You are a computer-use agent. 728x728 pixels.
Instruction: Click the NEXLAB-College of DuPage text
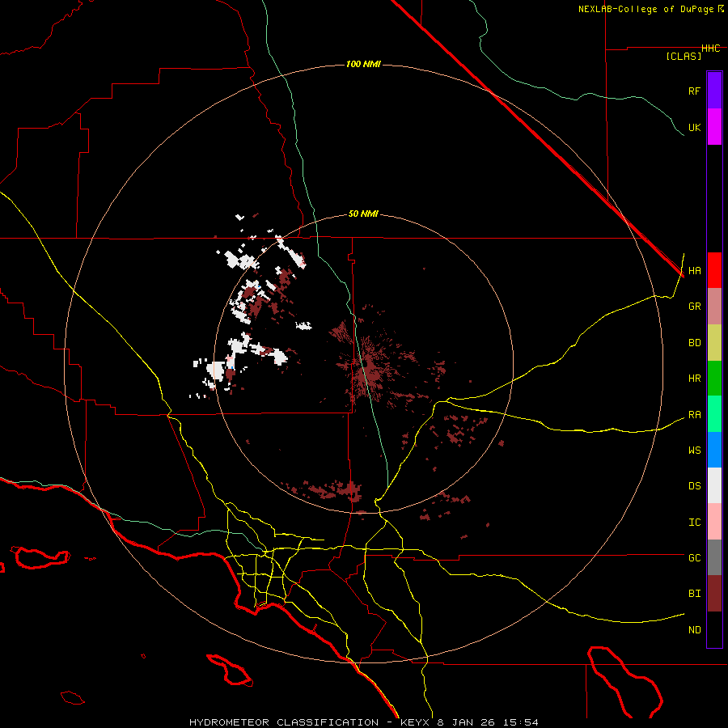(x=646, y=9)
